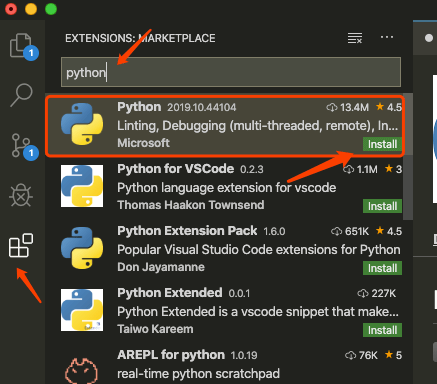Open the Python Extended title
This screenshot has width=437, height=384.
[x=170, y=293]
